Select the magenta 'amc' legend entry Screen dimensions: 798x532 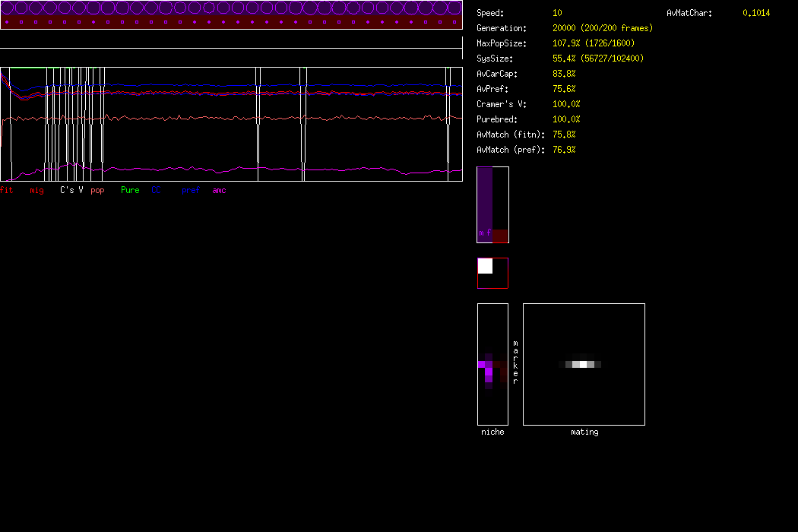coord(219,190)
